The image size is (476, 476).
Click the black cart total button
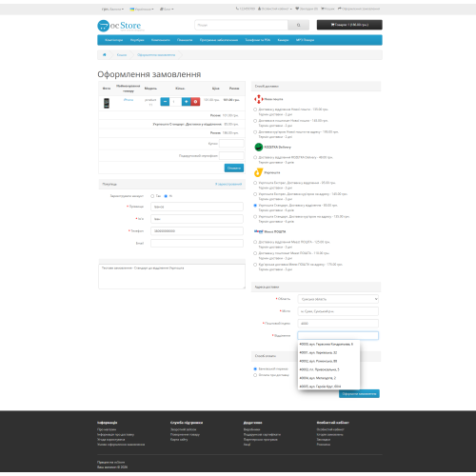tap(349, 25)
